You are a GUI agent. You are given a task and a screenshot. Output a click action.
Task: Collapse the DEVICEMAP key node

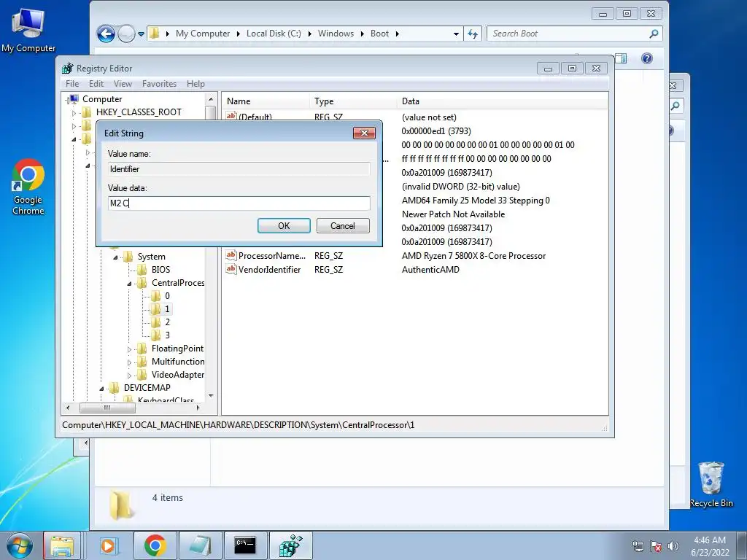pos(101,389)
